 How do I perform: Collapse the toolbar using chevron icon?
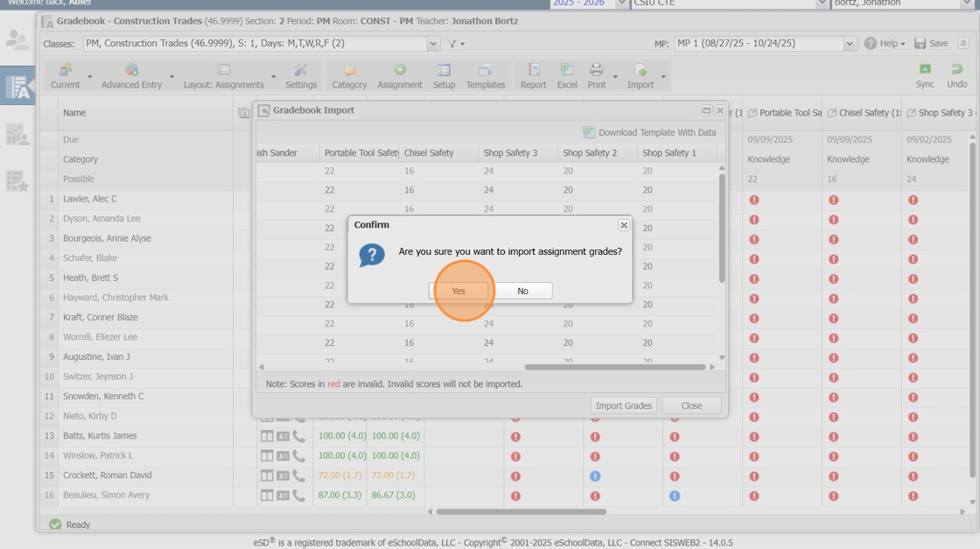pos(963,43)
